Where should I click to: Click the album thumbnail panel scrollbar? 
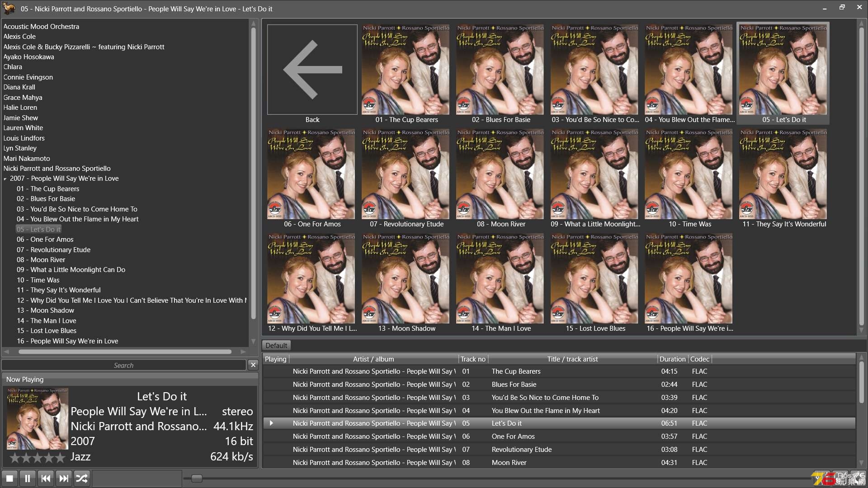[x=861, y=176]
